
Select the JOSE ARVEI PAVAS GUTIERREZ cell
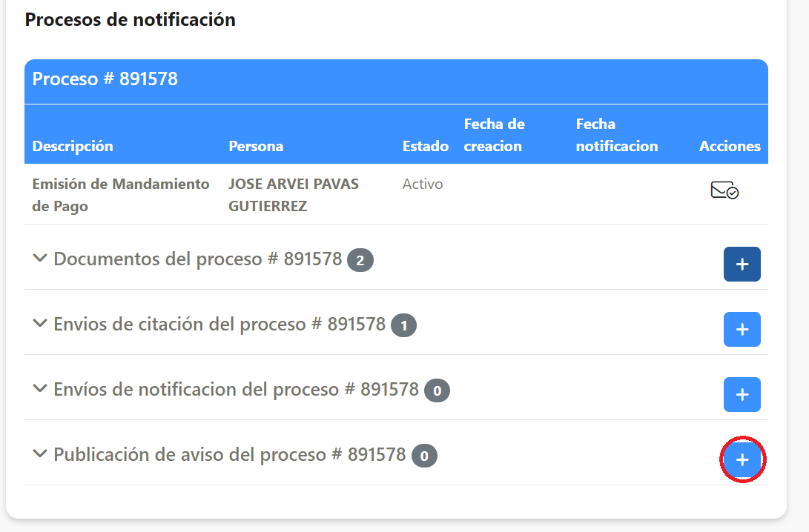tap(294, 195)
